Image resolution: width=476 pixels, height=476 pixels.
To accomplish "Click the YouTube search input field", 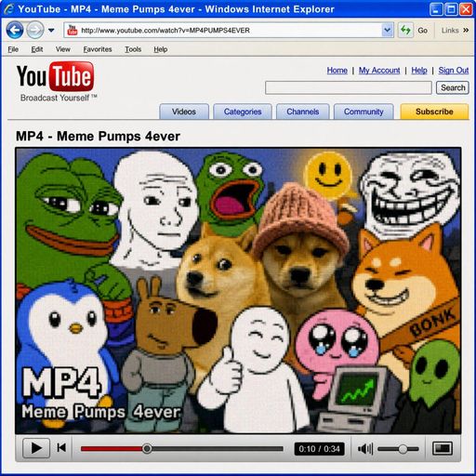I will pos(349,87).
